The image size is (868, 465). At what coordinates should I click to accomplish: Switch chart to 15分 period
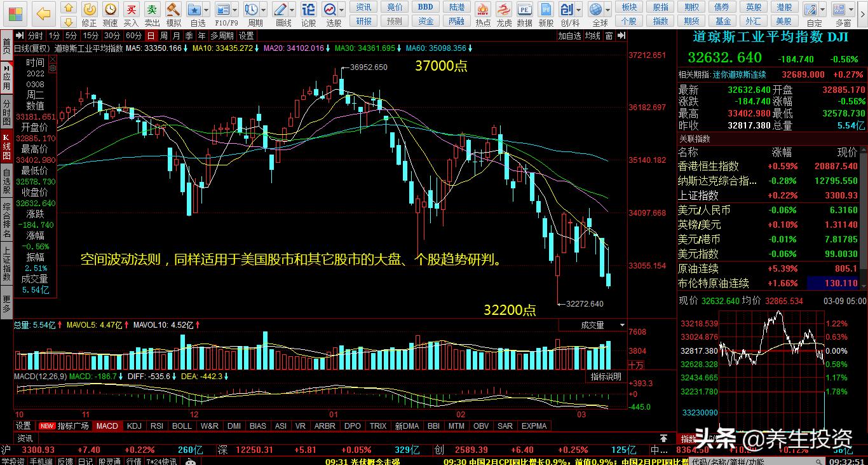coord(91,36)
